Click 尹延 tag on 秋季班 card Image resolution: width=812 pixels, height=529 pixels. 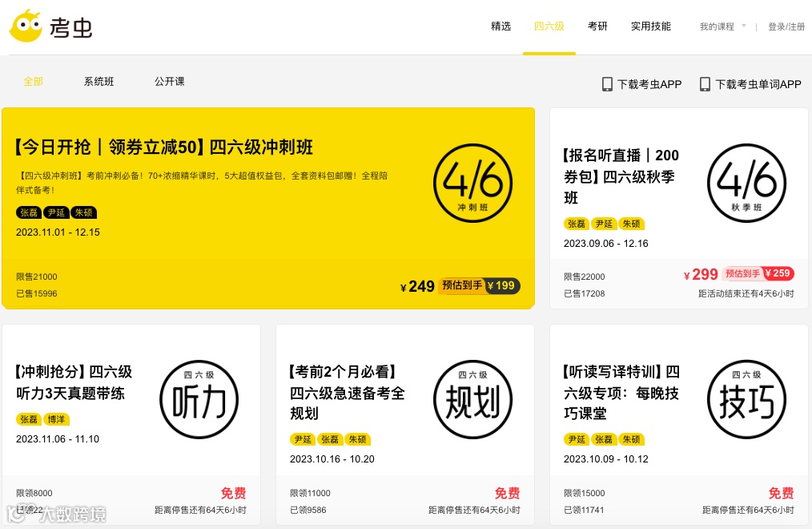point(604,224)
